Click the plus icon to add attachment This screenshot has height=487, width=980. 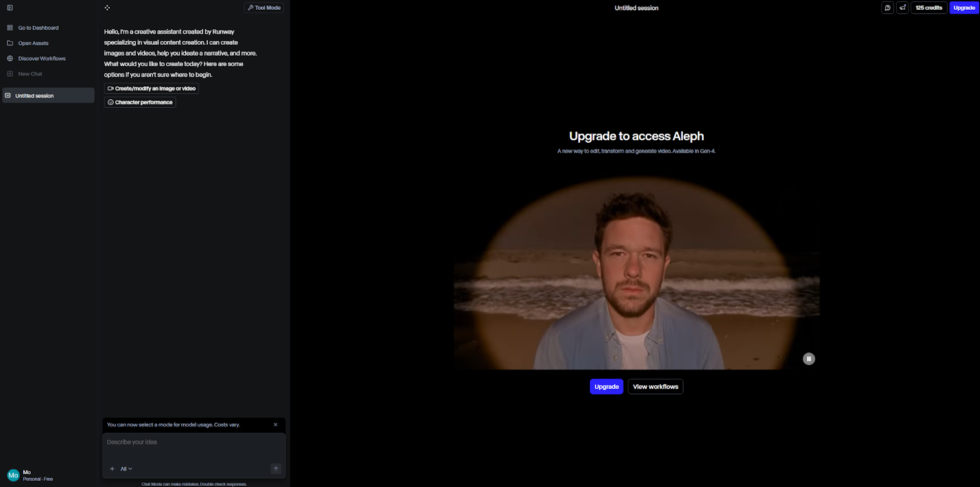112,469
